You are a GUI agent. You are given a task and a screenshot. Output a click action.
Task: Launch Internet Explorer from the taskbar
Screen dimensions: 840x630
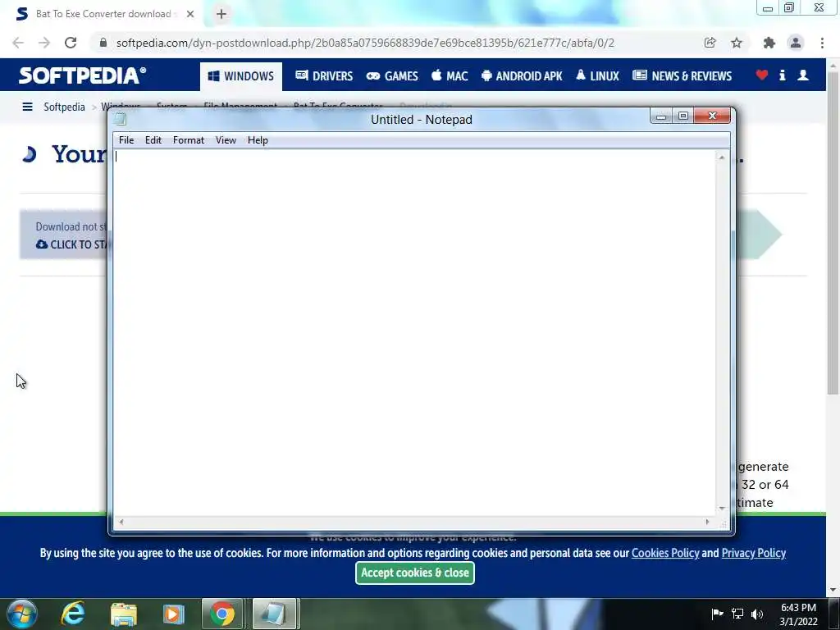point(73,614)
